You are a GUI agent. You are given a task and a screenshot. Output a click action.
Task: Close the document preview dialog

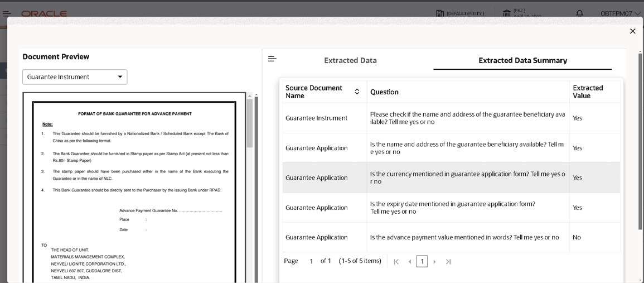click(x=632, y=31)
